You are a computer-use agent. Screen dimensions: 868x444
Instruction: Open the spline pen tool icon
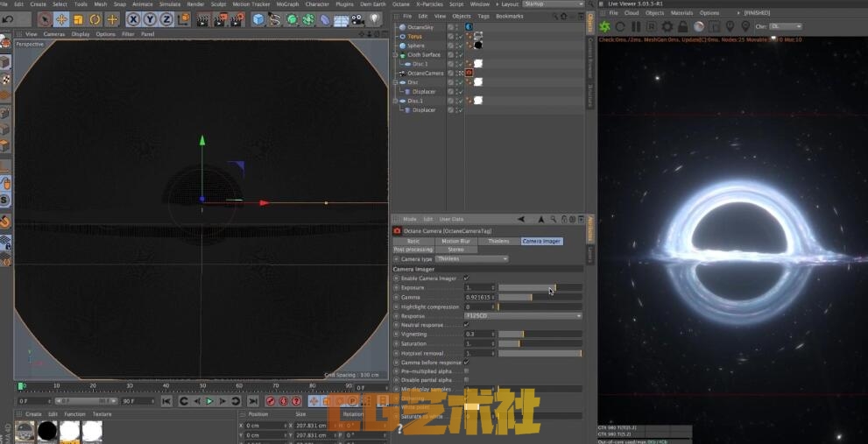(x=274, y=20)
